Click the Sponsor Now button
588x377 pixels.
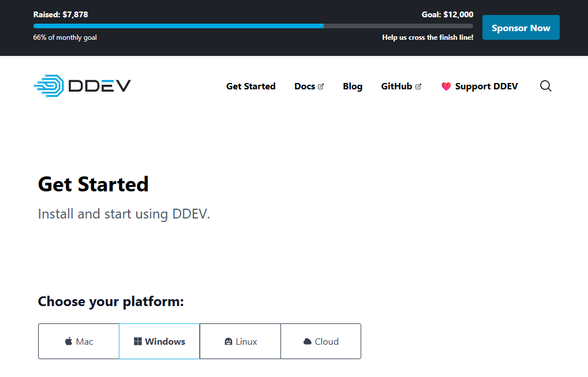(x=521, y=27)
